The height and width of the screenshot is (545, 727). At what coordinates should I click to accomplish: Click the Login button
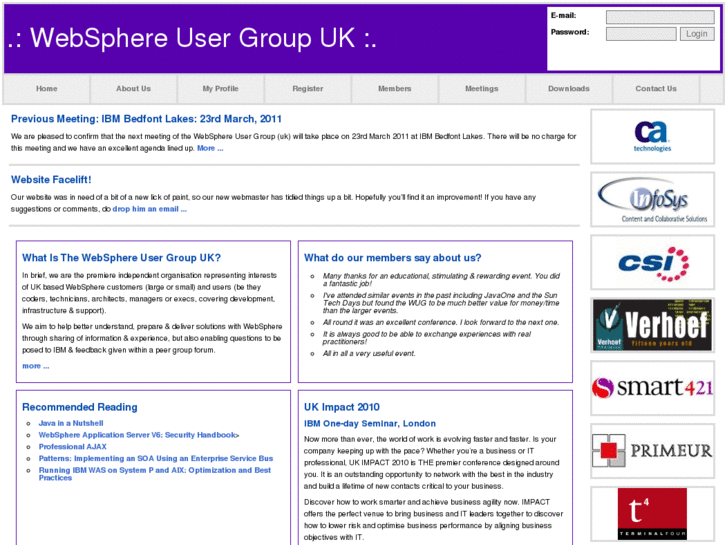[x=697, y=34]
